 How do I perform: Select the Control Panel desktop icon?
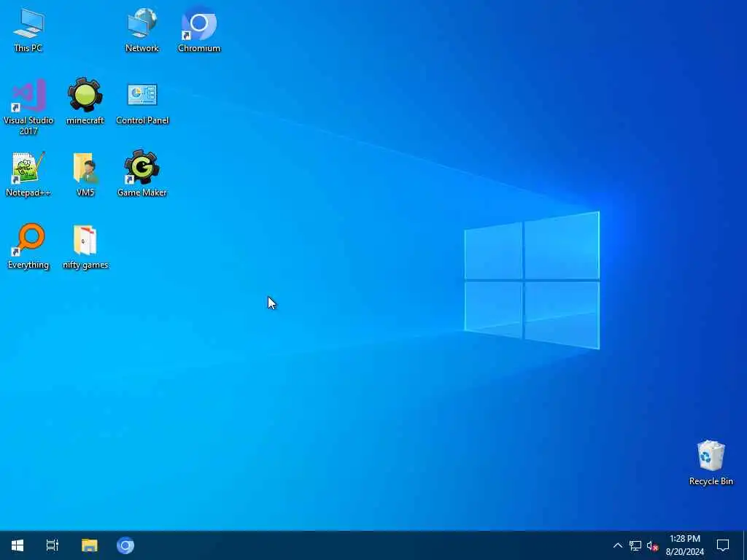click(x=142, y=102)
